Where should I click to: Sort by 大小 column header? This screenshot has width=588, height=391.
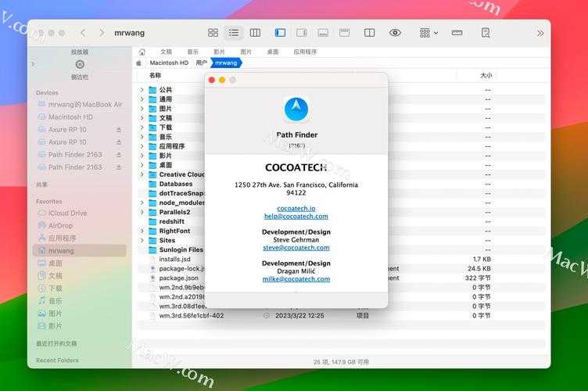pos(486,75)
